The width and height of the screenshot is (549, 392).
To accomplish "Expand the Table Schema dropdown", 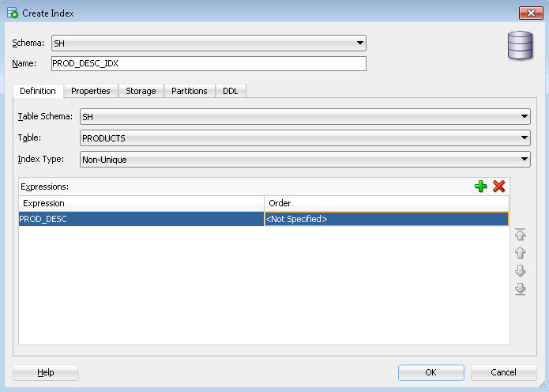I will 525,117.
